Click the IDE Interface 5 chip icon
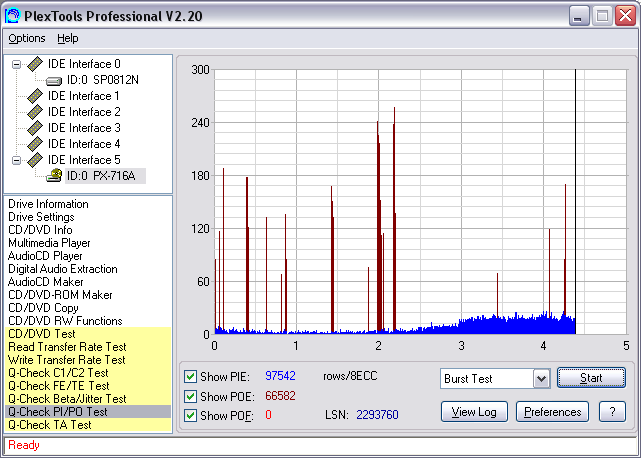 [x=35, y=160]
